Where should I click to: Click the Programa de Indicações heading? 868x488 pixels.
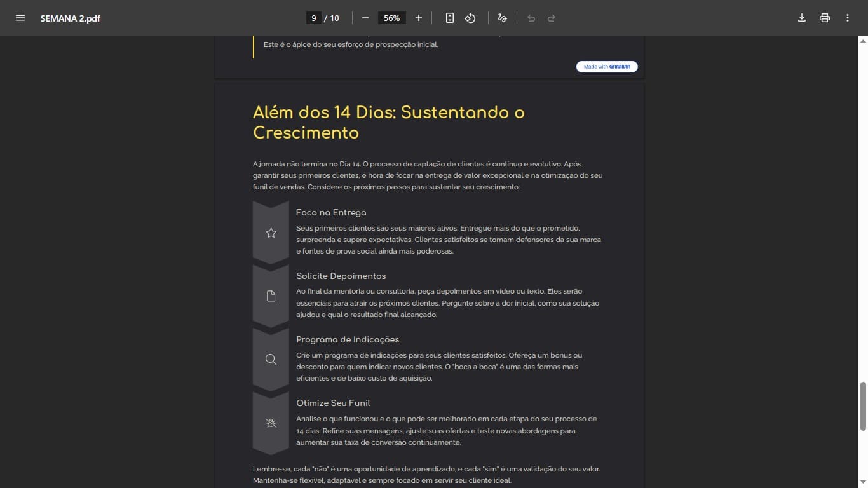click(348, 340)
